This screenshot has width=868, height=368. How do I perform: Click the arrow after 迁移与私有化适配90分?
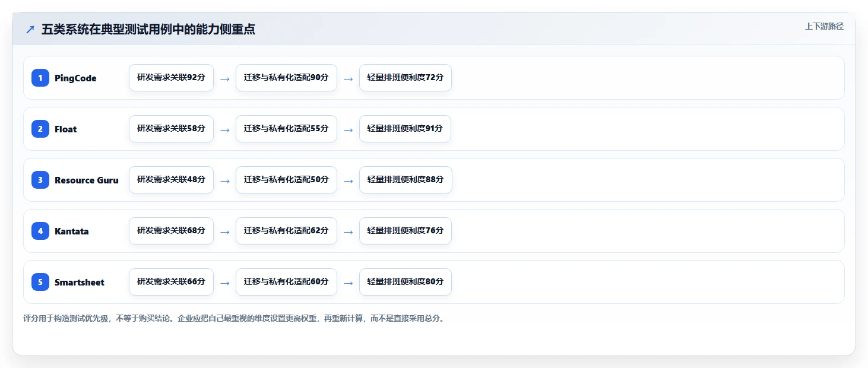point(348,79)
